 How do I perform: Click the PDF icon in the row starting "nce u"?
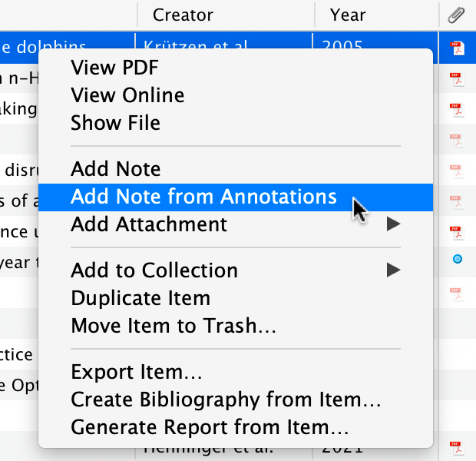pyautogui.click(x=456, y=231)
